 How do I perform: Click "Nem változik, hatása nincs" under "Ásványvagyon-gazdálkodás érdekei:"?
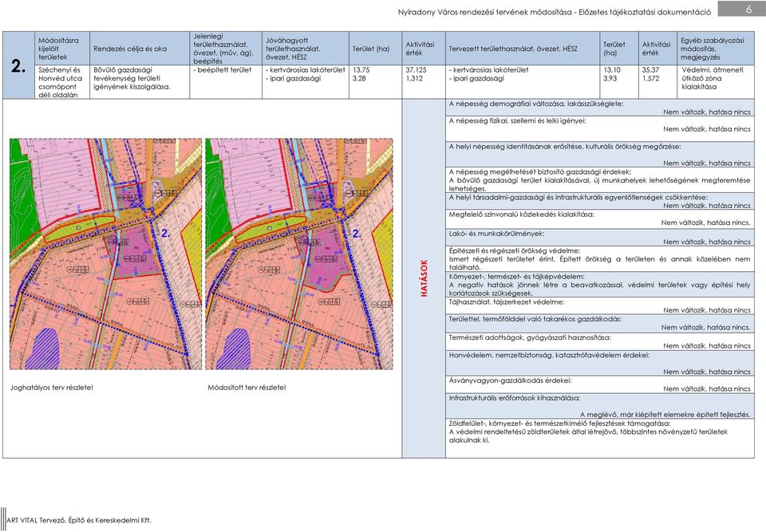(x=707, y=389)
